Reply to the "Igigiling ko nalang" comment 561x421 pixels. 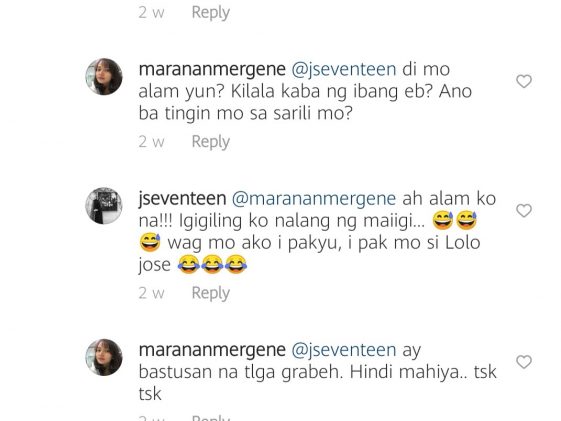tap(210, 293)
